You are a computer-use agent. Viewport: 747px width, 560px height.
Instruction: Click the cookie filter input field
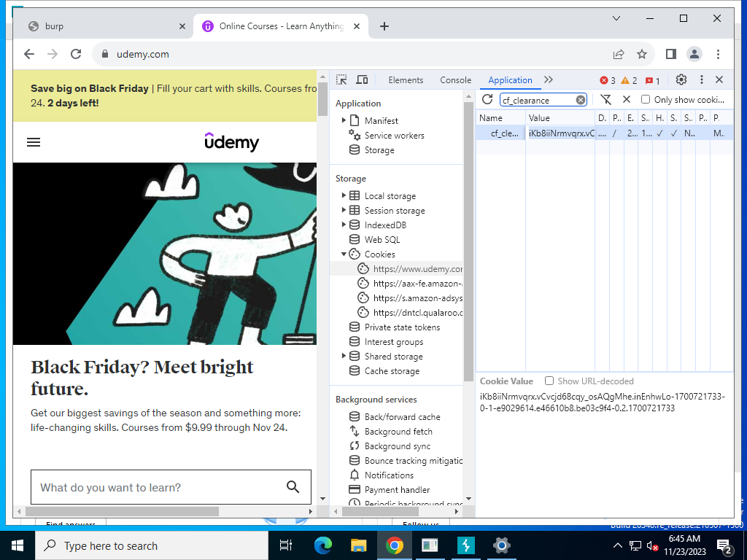[x=537, y=100]
